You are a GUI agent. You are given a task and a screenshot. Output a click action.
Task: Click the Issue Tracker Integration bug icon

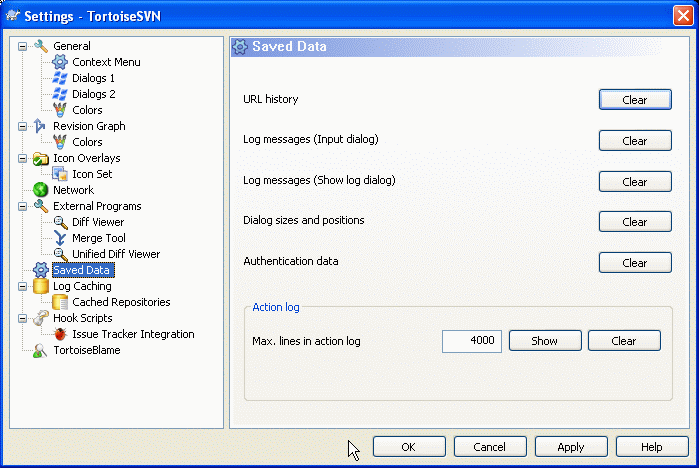[60, 334]
